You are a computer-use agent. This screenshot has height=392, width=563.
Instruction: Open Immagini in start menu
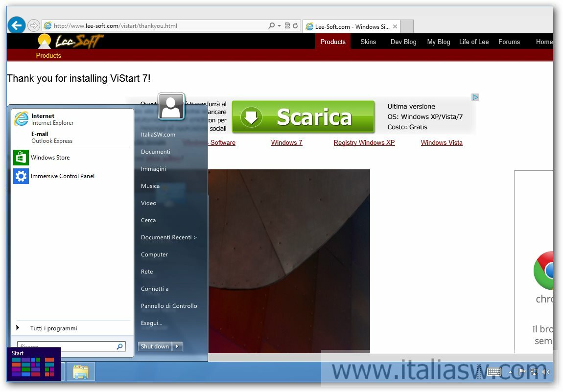[x=153, y=169]
